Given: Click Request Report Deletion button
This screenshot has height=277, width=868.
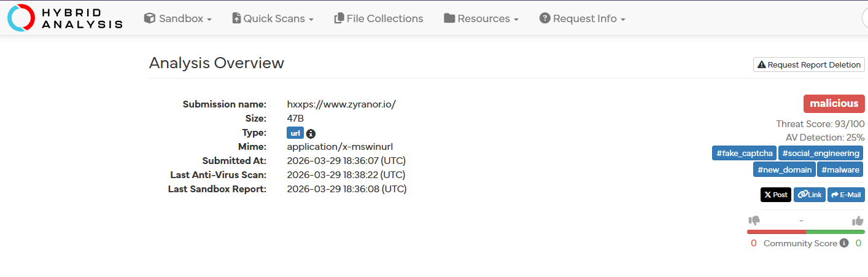Looking at the screenshot, I should pyautogui.click(x=809, y=64).
